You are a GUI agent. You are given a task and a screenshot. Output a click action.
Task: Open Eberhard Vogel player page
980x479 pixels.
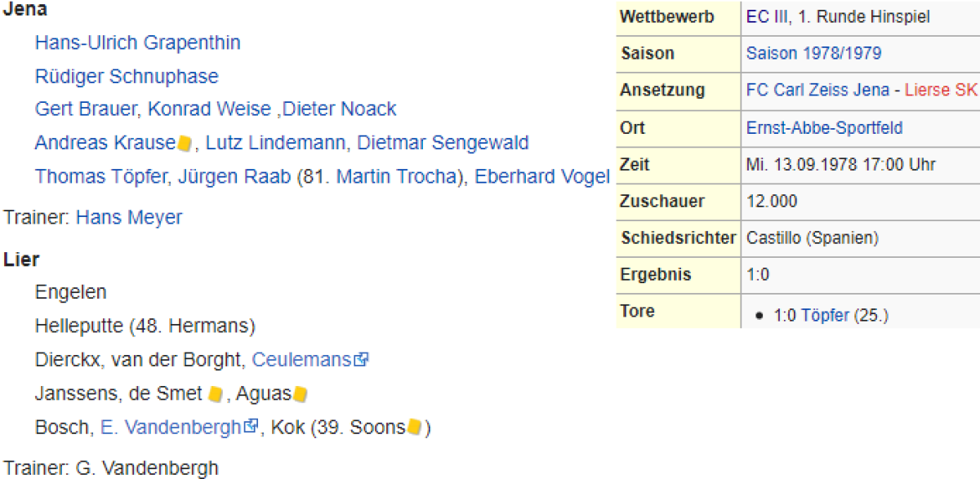542,177
